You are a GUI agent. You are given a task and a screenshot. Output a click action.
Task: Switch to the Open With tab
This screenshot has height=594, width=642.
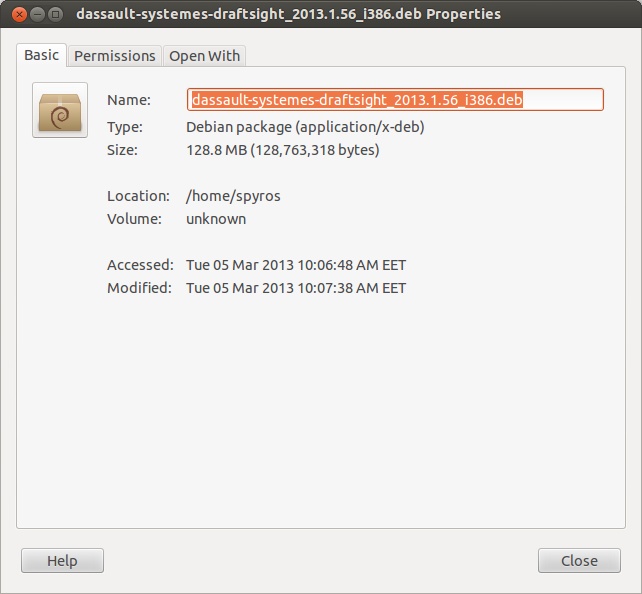pyautogui.click(x=204, y=56)
